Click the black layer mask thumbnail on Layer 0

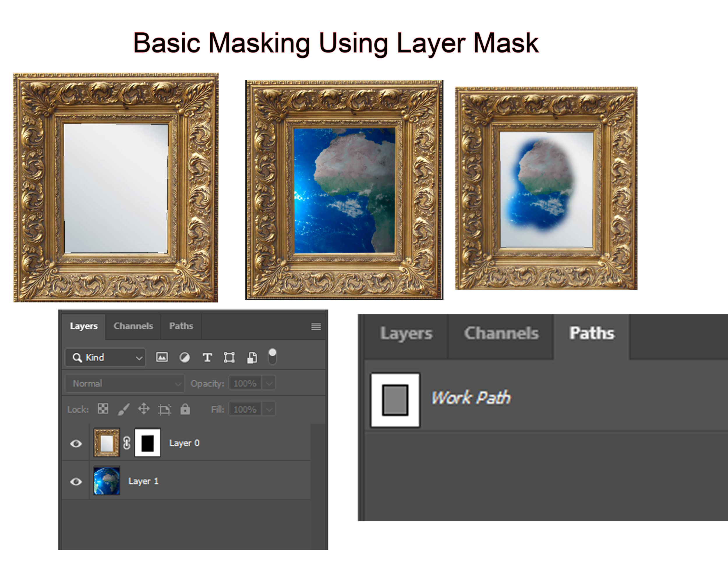click(x=148, y=443)
